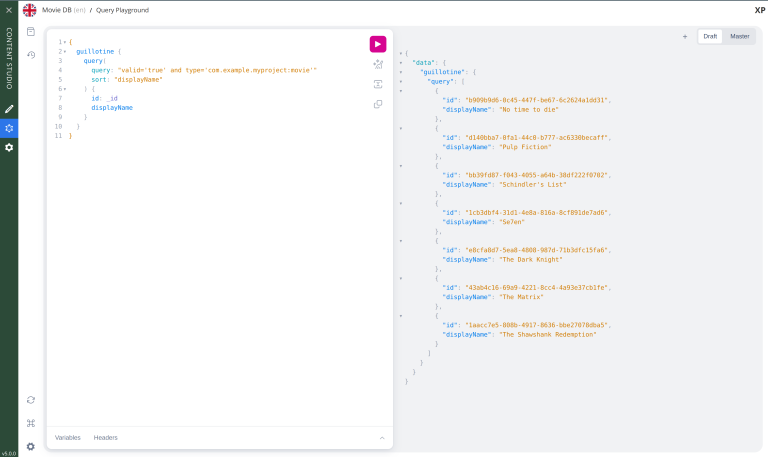Image resolution: width=768 pixels, height=457 pixels.
Task: Run the GraphQL query with play button
Action: [x=378, y=44]
